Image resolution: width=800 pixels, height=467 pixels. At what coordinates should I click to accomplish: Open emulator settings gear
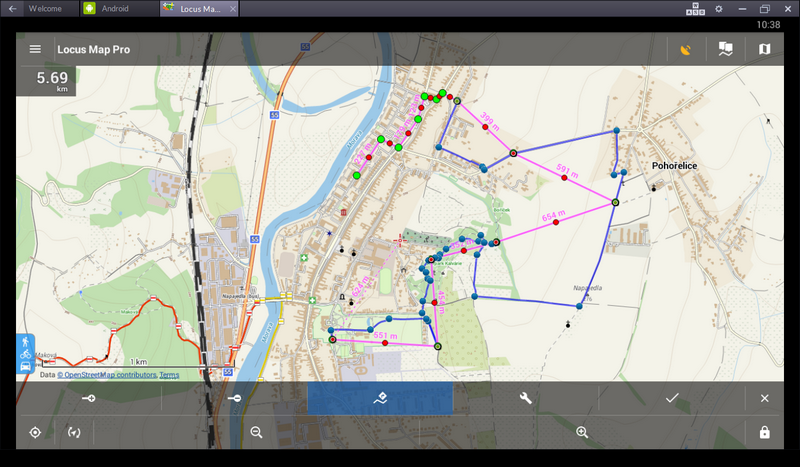(x=719, y=9)
